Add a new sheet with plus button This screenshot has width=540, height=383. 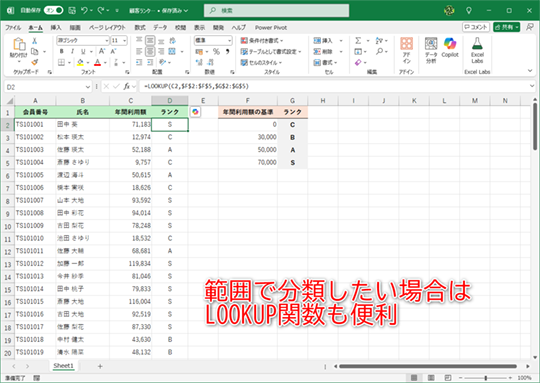(100, 366)
